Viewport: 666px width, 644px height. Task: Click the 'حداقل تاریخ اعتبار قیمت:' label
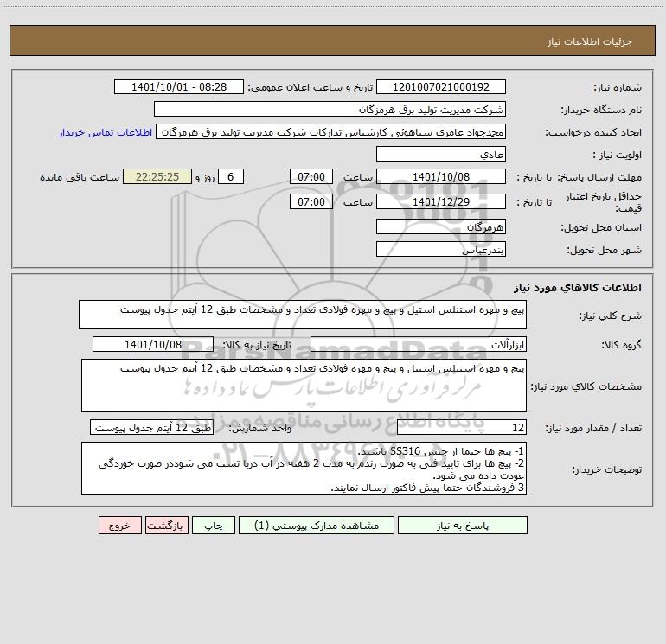[603, 202]
